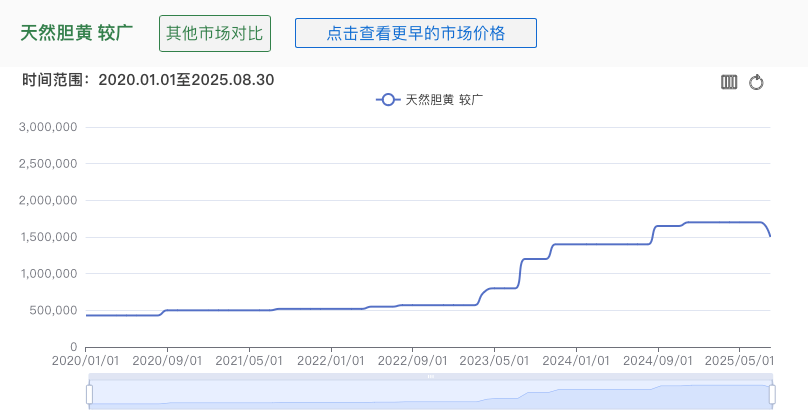Select the 天然胆黄 较广 title text
This screenshot has width=808, height=417.
point(77,33)
